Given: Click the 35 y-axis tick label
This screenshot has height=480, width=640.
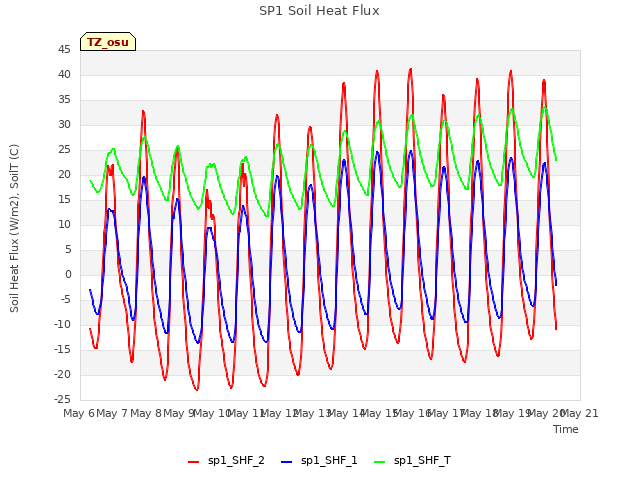Looking at the screenshot, I should pos(64,99).
